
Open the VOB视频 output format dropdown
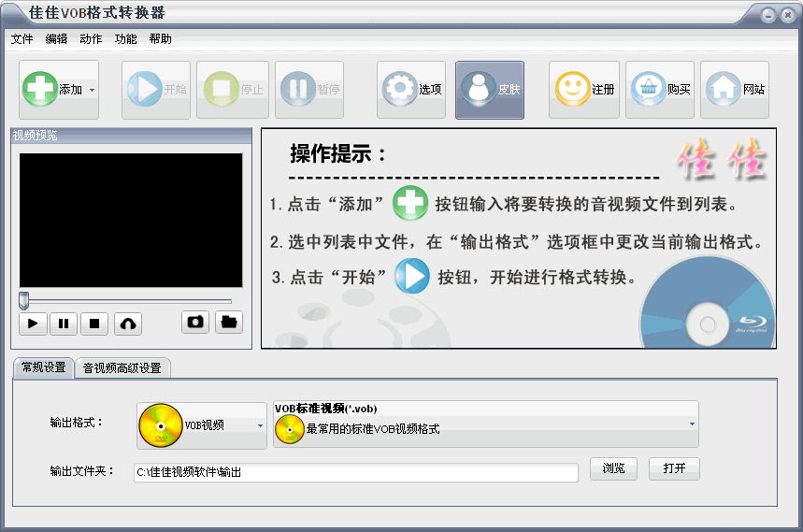click(202, 425)
